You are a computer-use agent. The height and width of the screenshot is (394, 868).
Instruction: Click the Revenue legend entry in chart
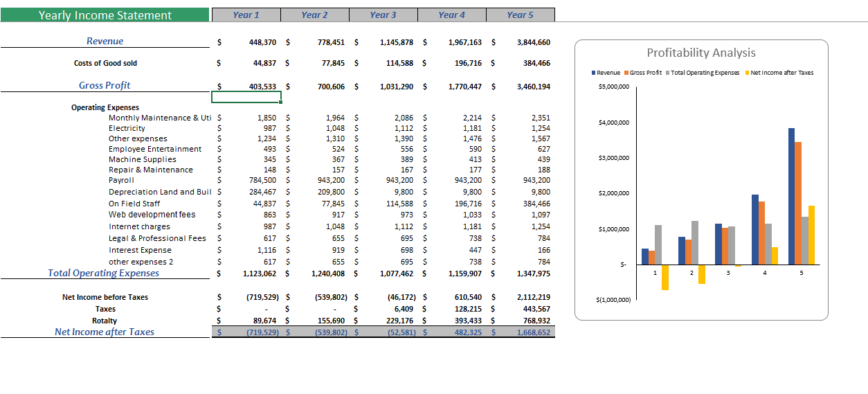(606, 73)
